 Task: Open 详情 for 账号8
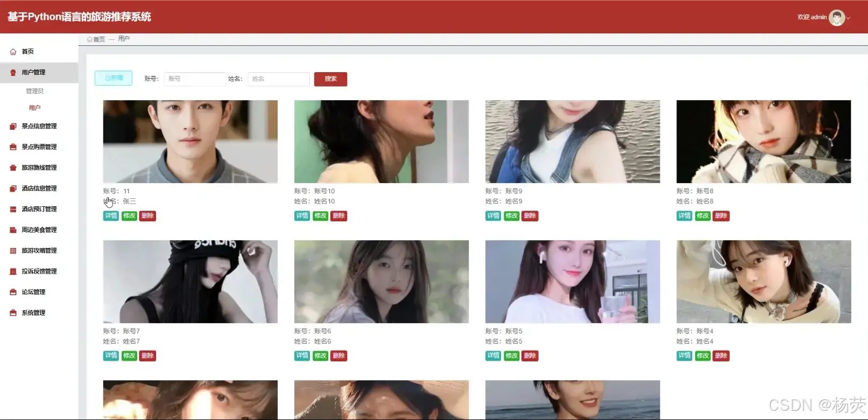click(684, 216)
